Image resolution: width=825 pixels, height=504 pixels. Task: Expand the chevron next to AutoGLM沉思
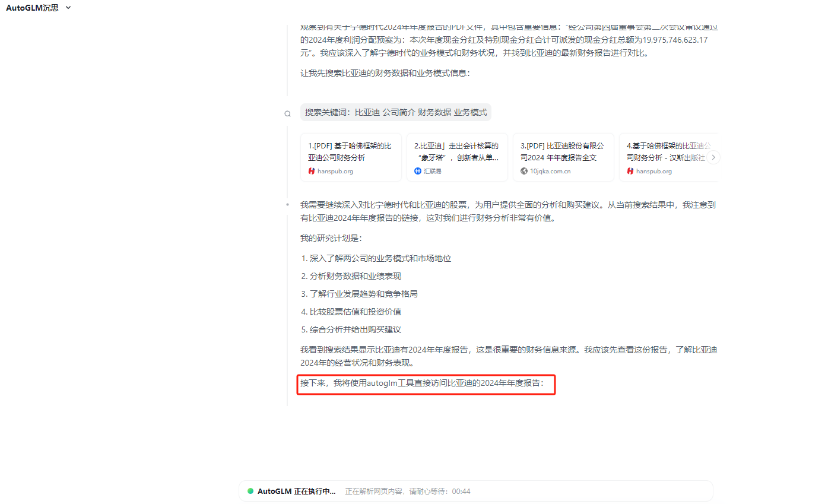[x=68, y=8]
